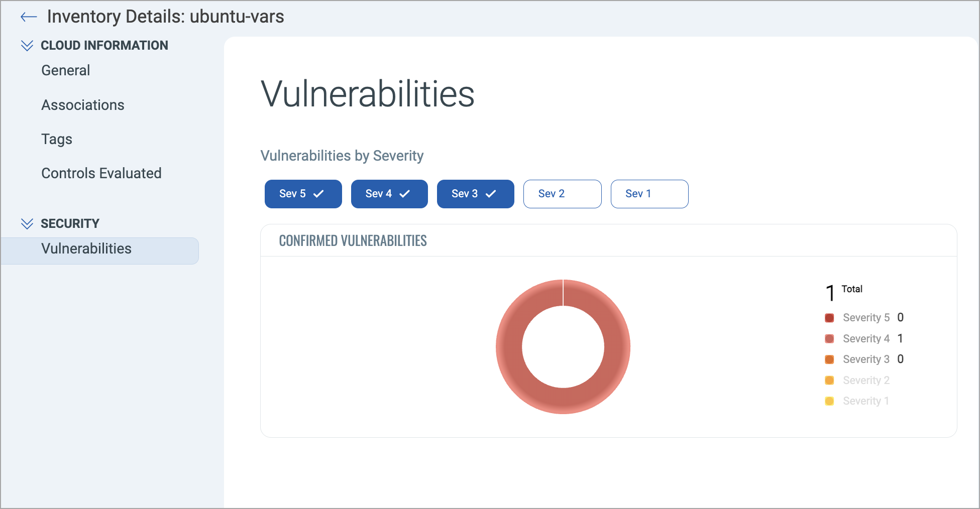Viewport: 980px width, 509px height.
Task: Collapse the Cloud Information section chevron
Action: click(27, 46)
